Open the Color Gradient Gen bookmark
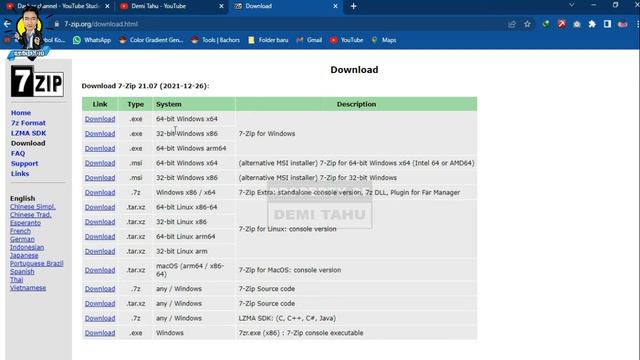The height and width of the screenshot is (360, 640). point(151,40)
